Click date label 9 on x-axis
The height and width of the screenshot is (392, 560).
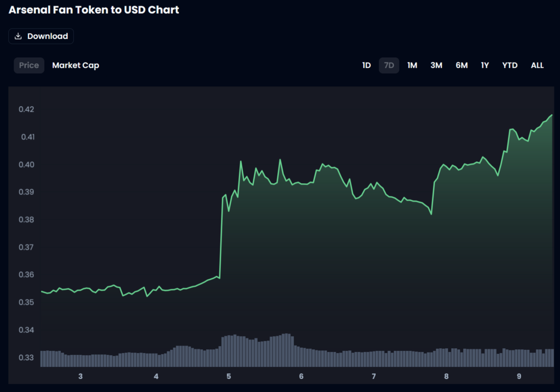(520, 376)
